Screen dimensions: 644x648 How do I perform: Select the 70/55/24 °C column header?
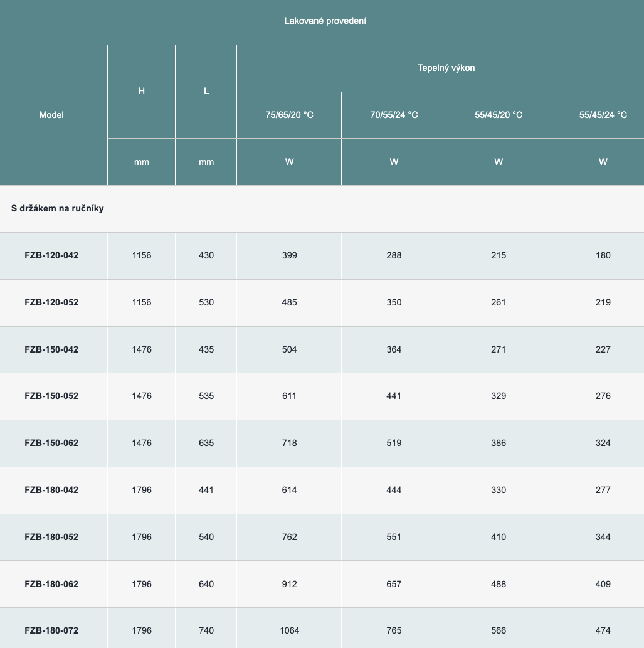394,115
